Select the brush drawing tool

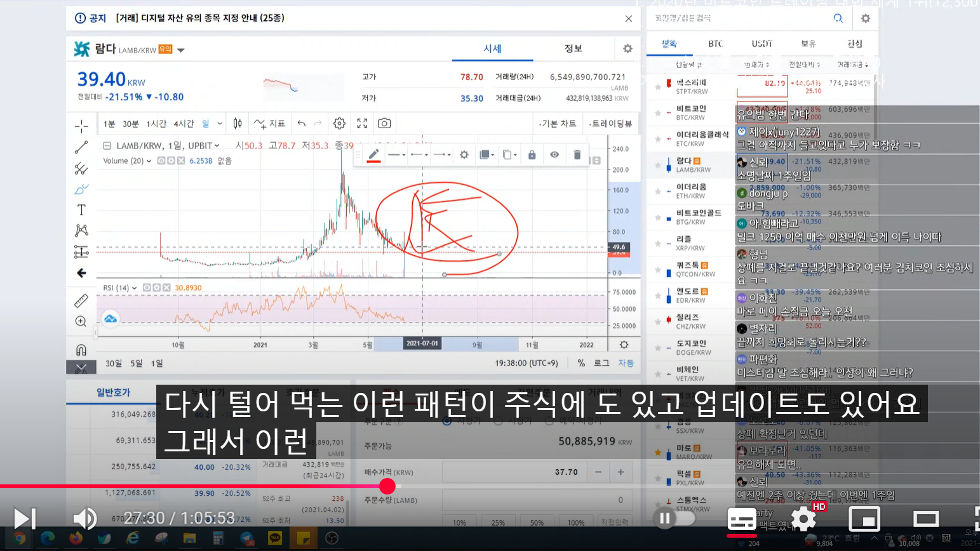[81, 189]
